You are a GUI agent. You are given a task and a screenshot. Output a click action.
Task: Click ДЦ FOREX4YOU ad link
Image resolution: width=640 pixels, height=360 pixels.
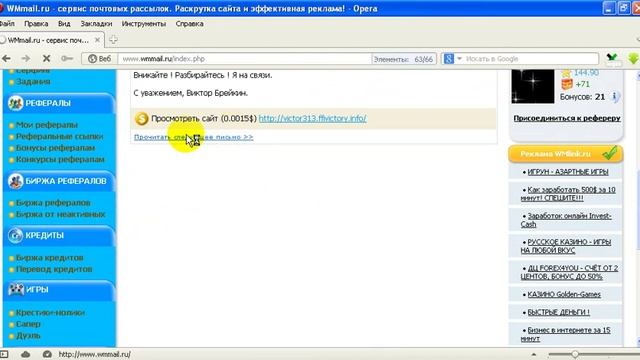point(569,272)
